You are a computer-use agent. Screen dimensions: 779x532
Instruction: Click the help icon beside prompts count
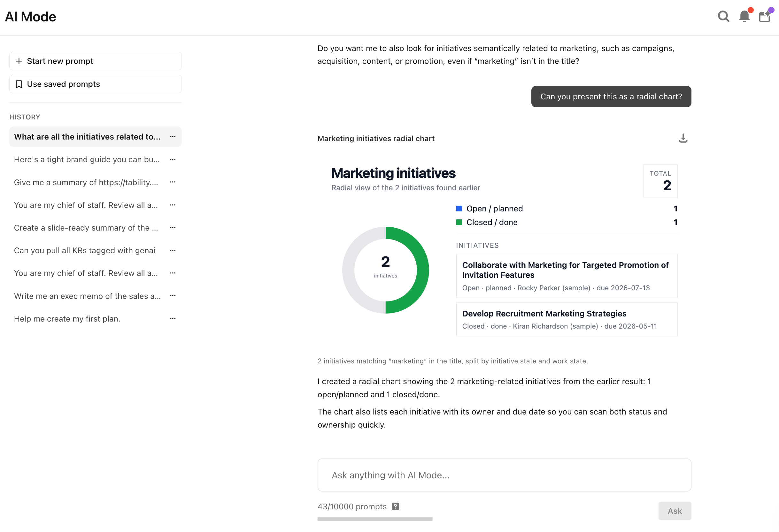395,506
